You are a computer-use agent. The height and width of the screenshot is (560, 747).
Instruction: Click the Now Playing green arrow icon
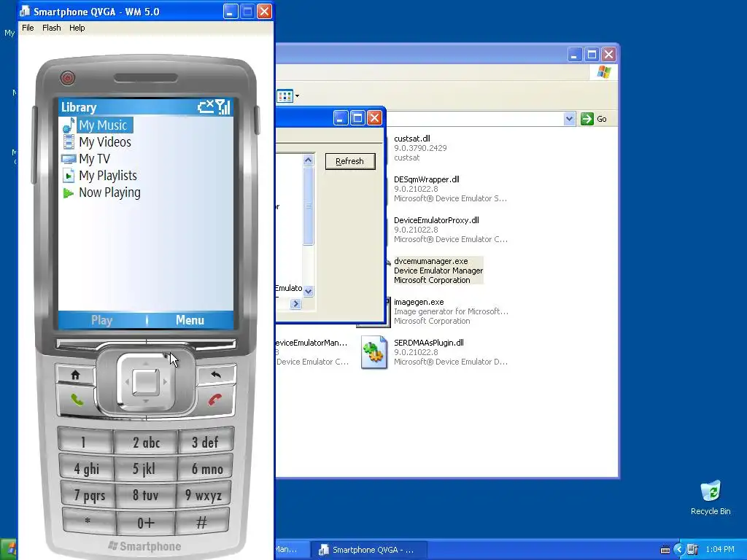click(x=69, y=192)
